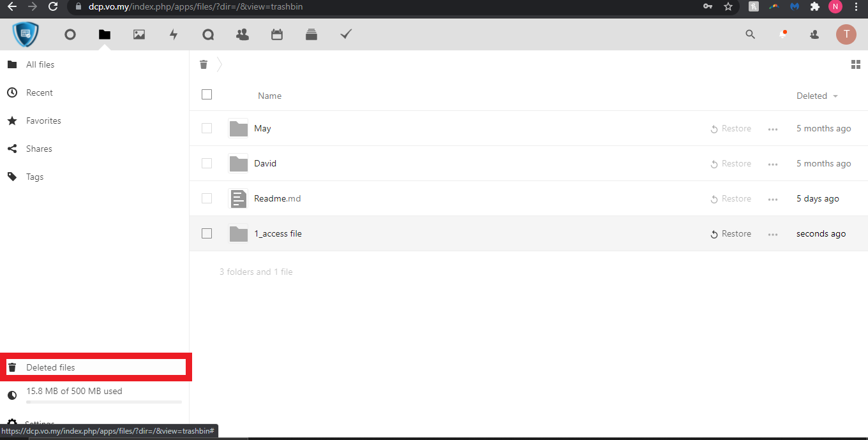This screenshot has height=440, width=868.
Task: Click the notifications bell icon
Action: (x=782, y=34)
